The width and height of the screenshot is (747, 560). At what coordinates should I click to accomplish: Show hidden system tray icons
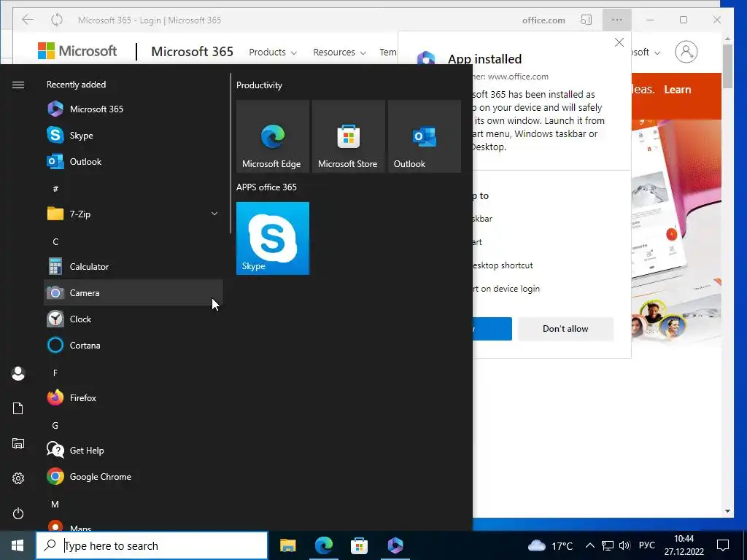coord(589,545)
